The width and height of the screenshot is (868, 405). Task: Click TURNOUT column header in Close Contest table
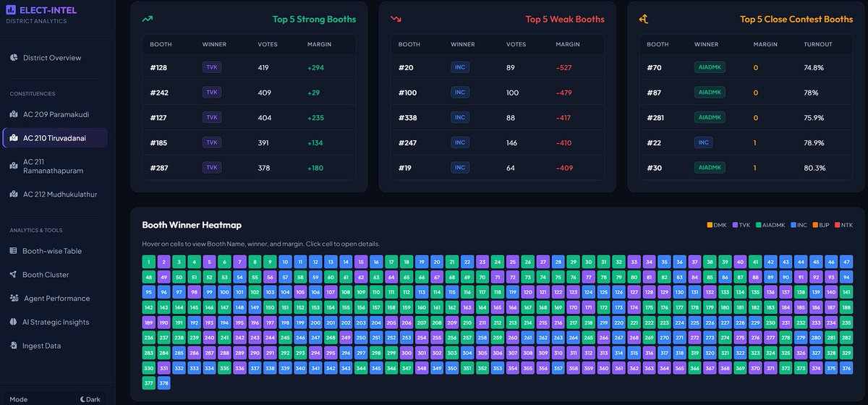coord(818,45)
